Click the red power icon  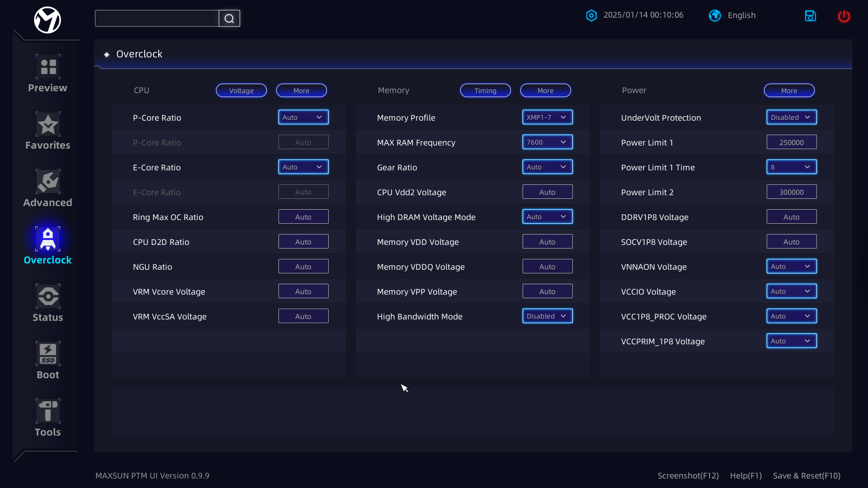(x=844, y=16)
